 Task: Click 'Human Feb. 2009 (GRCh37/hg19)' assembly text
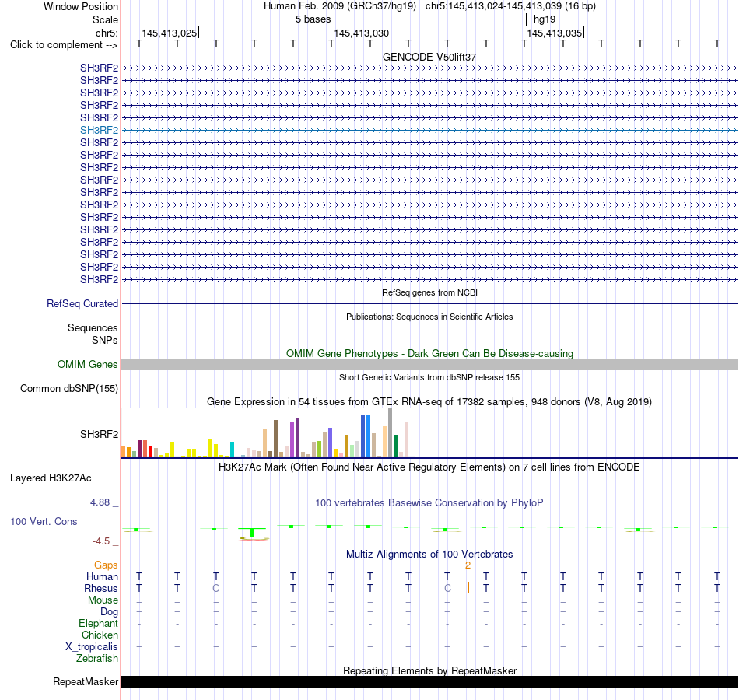[339, 6]
